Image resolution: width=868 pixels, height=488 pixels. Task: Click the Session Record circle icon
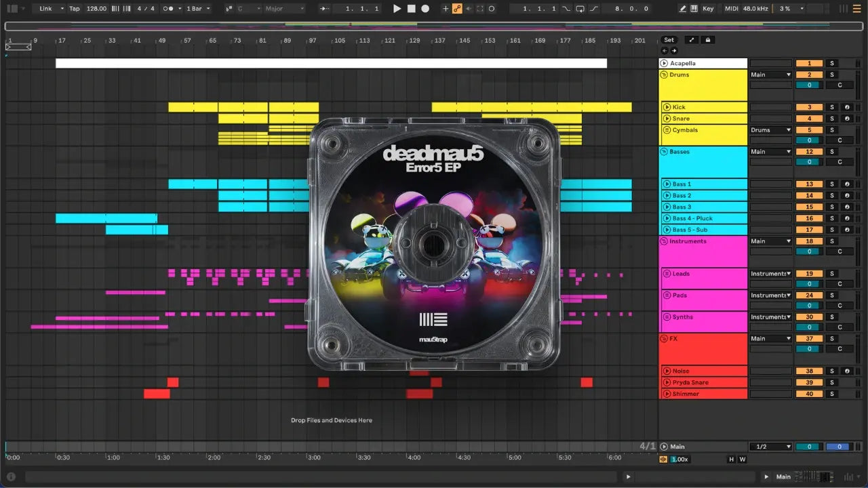492,9
